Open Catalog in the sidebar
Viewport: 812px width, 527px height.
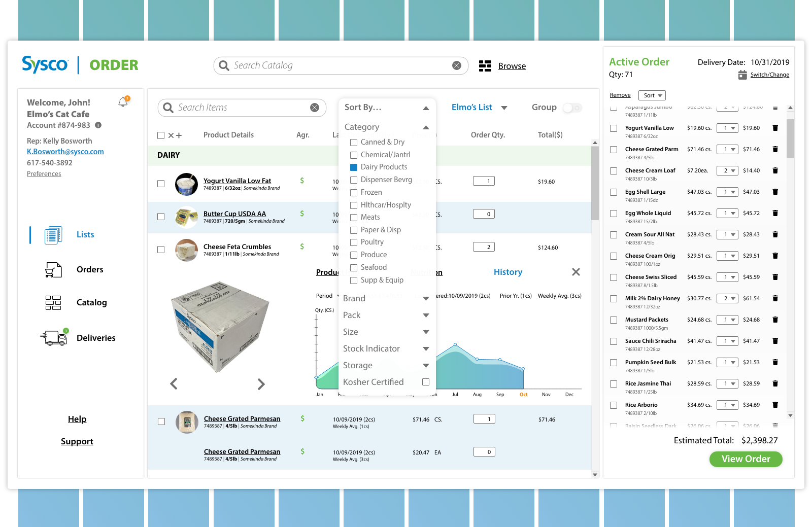(x=91, y=303)
